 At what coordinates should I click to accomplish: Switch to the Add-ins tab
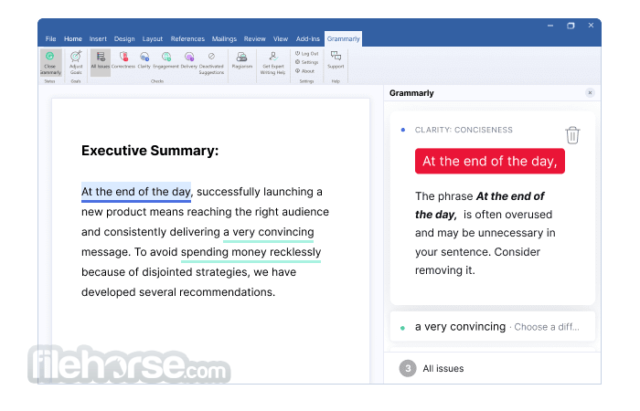coord(308,39)
